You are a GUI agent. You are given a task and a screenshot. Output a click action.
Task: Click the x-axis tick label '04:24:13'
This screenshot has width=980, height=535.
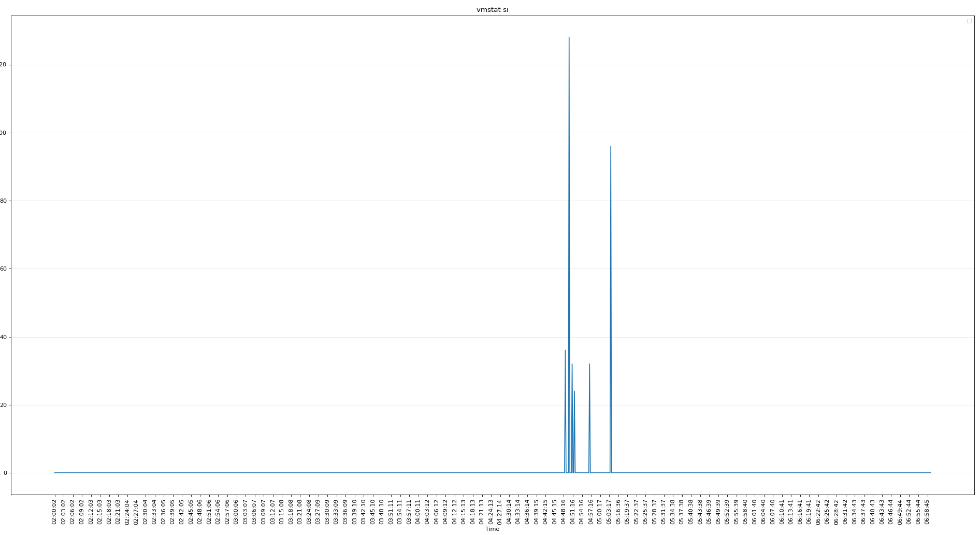point(491,512)
